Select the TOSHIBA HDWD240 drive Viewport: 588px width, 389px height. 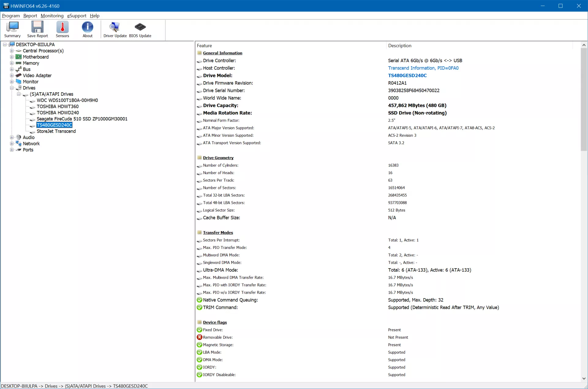coord(58,113)
